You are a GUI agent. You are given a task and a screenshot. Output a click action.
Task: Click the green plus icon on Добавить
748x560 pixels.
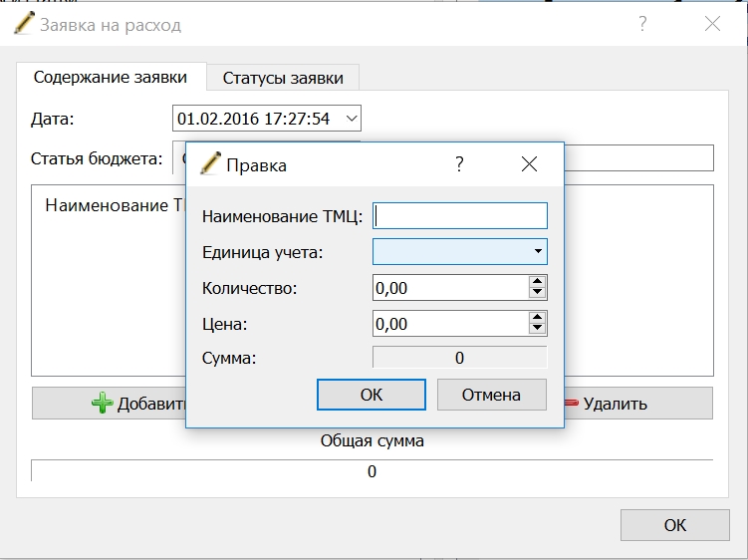tap(102, 403)
